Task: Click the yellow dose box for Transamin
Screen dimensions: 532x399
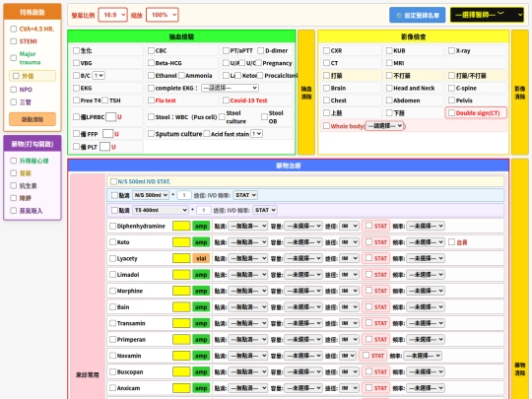Action: click(x=181, y=323)
